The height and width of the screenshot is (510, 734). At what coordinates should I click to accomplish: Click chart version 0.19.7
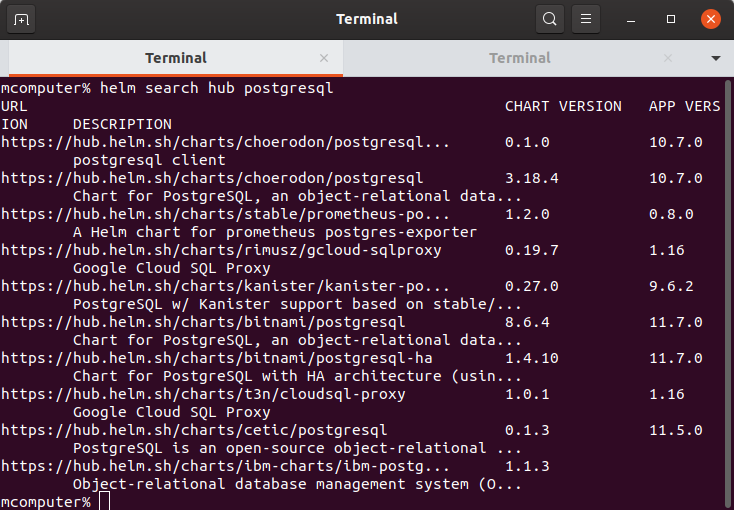532,251
